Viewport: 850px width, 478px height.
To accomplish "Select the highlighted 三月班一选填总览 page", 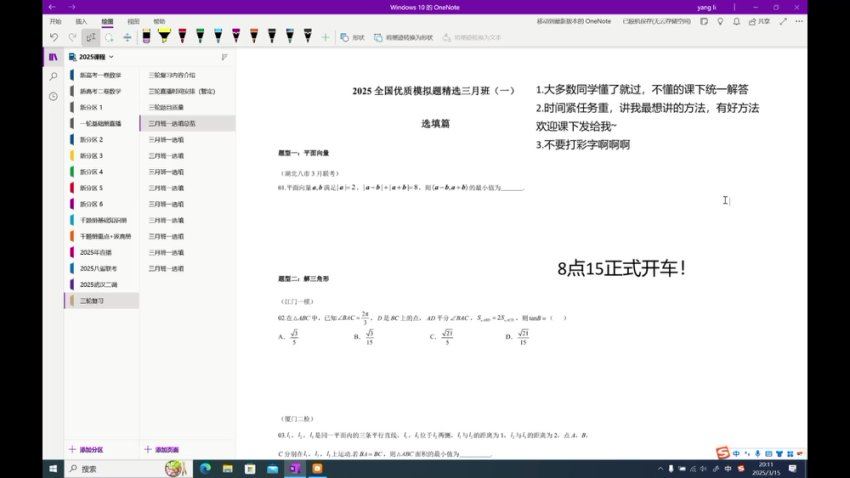I will [188, 124].
